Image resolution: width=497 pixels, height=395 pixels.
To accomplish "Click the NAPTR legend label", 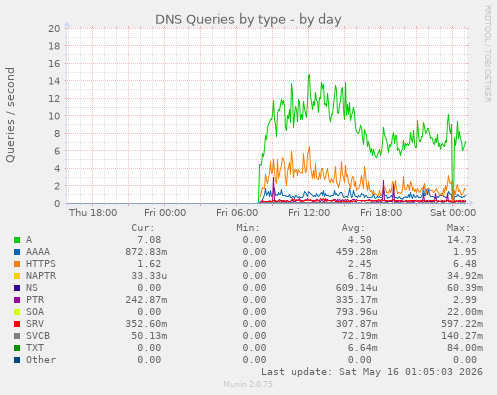I will pos(41,276).
